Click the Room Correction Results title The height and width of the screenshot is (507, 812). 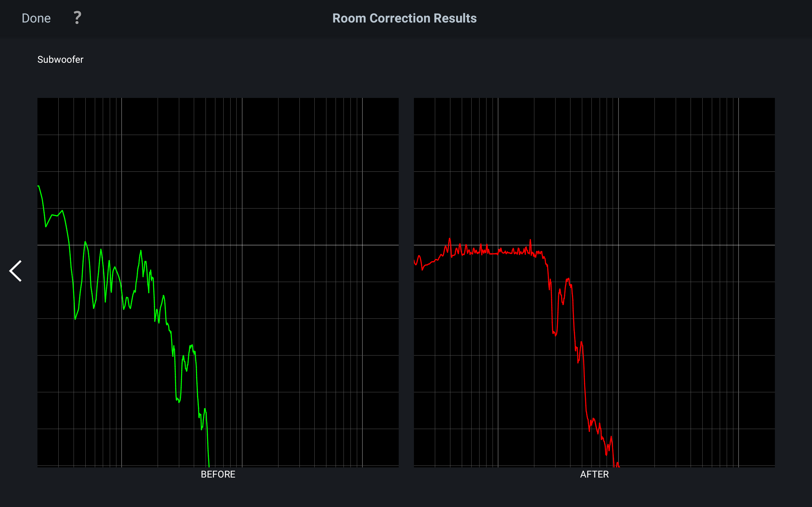click(404, 18)
